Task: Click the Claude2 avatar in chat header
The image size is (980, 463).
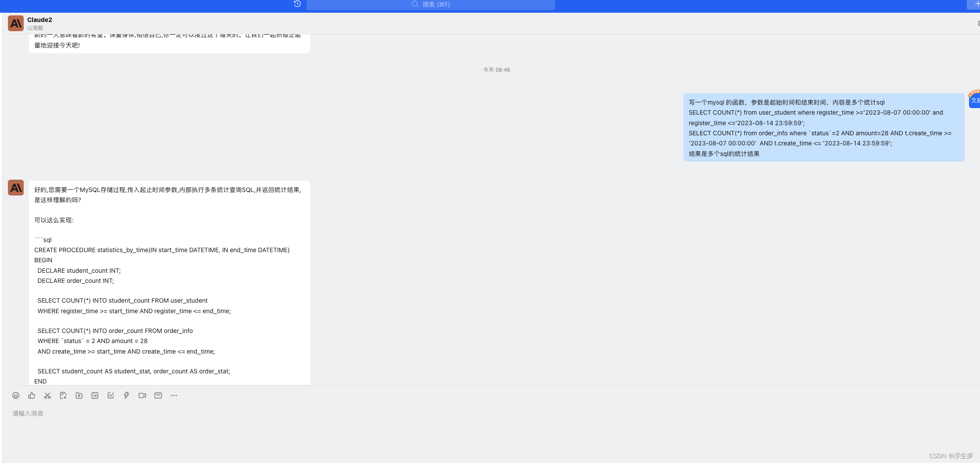Action: point(16,23)
